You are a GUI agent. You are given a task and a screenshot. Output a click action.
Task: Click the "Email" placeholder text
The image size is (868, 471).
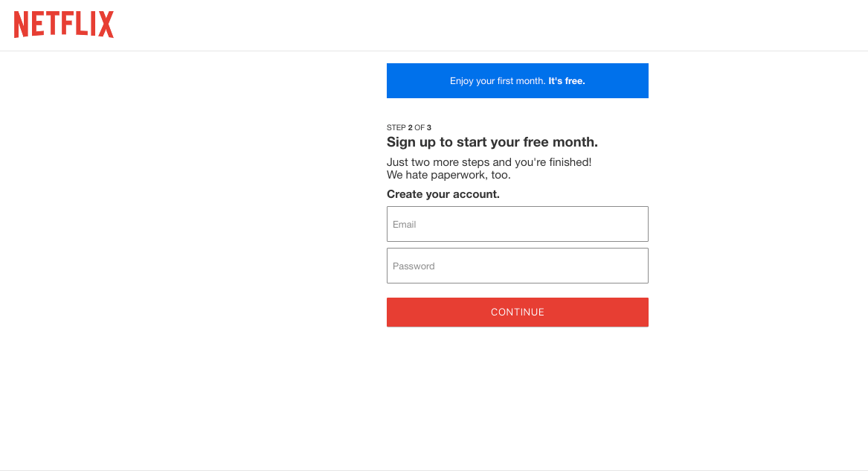(405, 225)
